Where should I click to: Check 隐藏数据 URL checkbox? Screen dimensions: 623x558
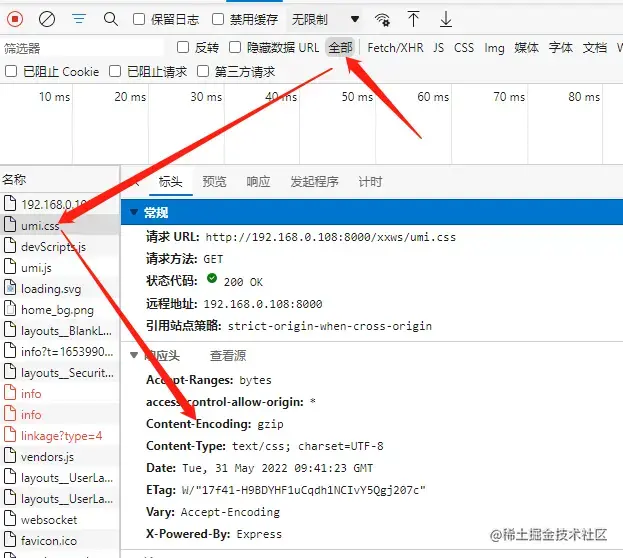(235, 47)
